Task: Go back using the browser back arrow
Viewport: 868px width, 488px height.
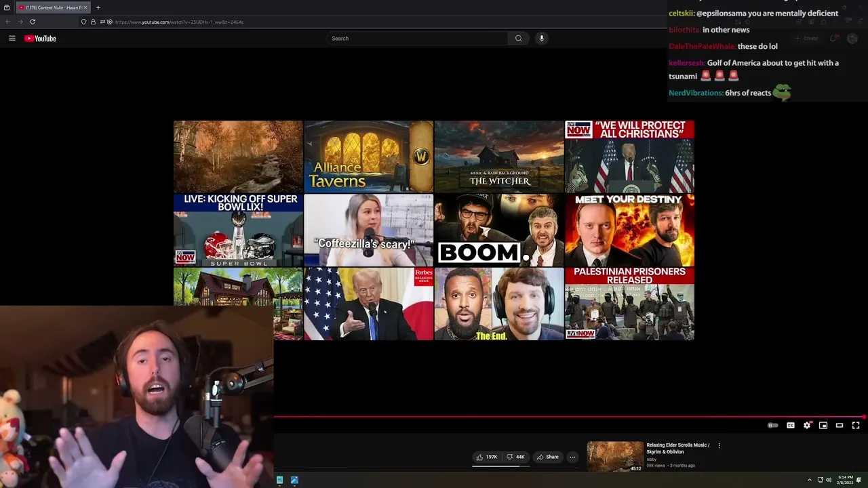Action: coord(8,22)
